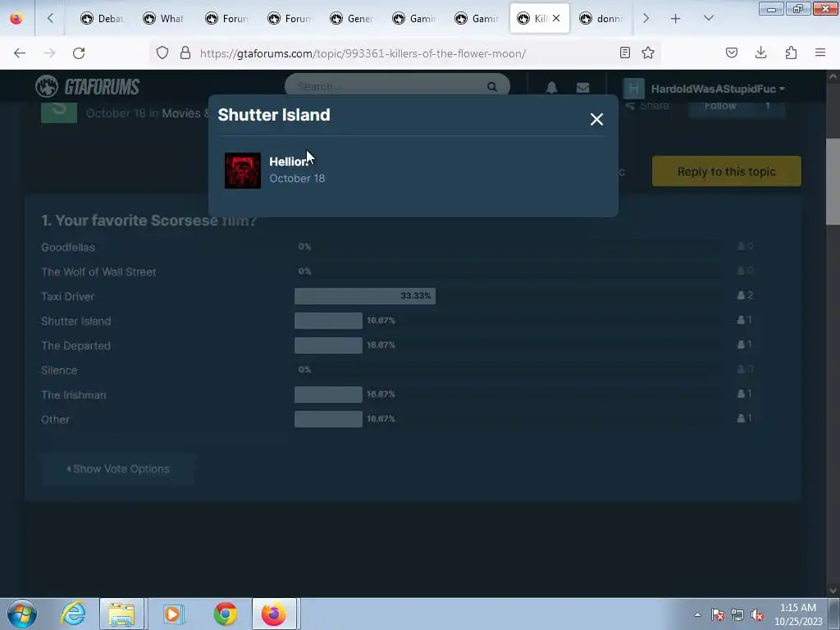Open the messages envelope inbox
840x630 pixels.
(x=583, y=87)
